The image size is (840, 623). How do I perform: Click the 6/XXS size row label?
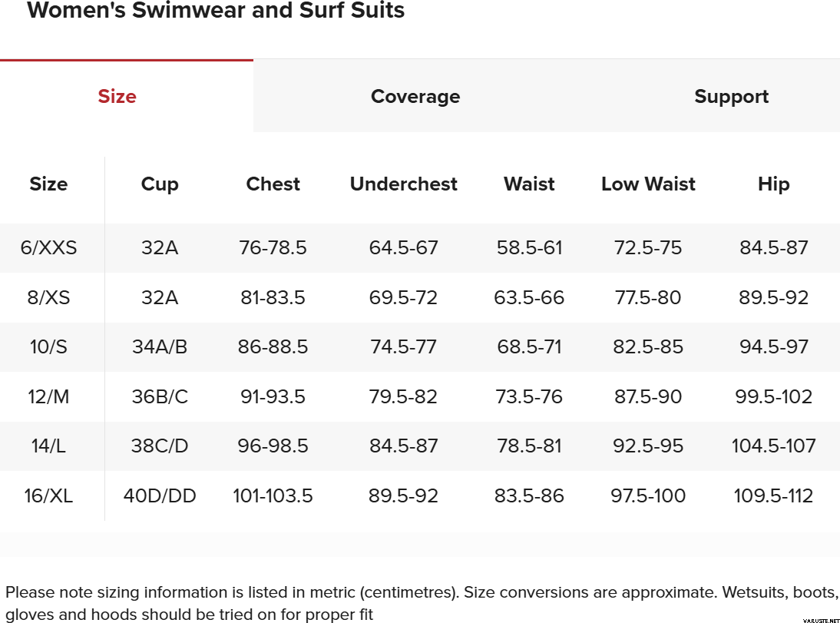tap(48, 248)
